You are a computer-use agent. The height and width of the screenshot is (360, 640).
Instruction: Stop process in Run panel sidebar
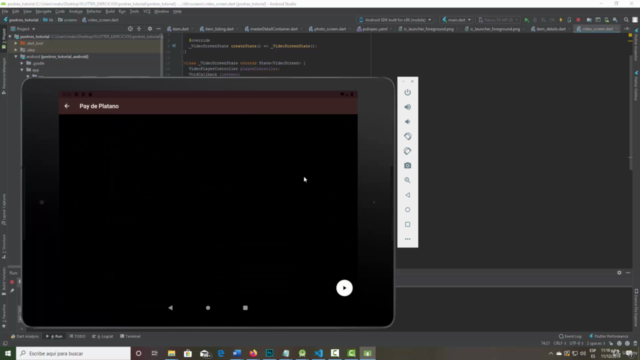pos(12,282)
